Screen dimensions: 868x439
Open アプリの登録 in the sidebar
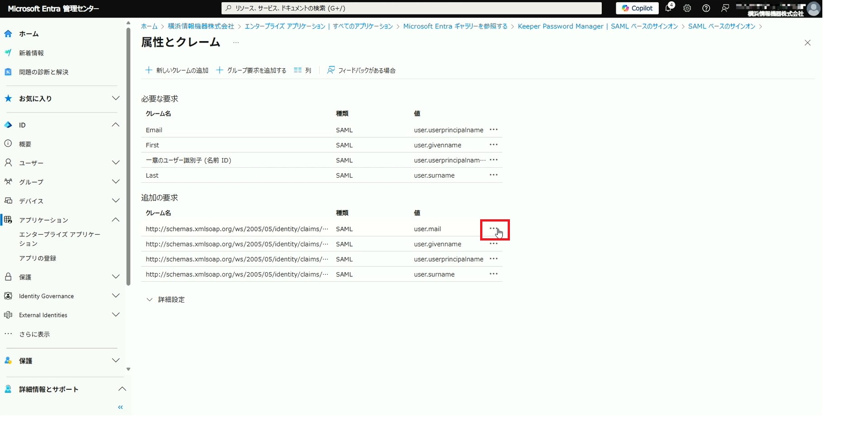click(x=38, y=258)
